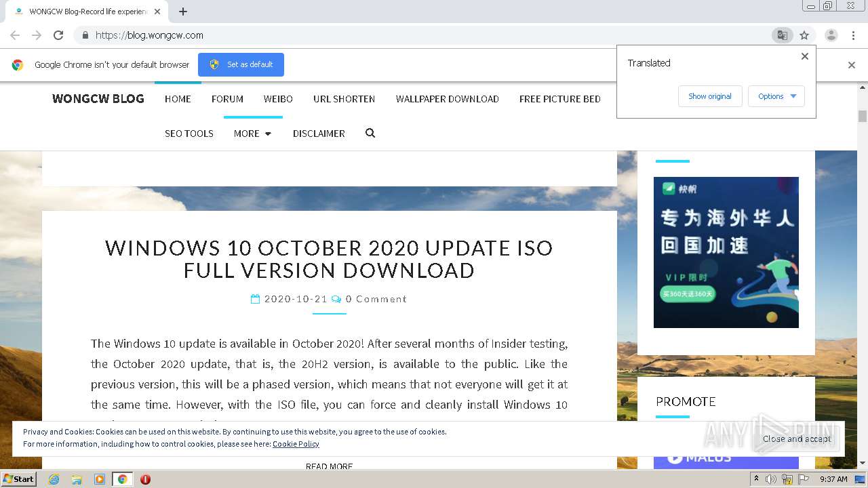Open WEIBO menu item
868x488 pixels.
[x=278, y=99]
